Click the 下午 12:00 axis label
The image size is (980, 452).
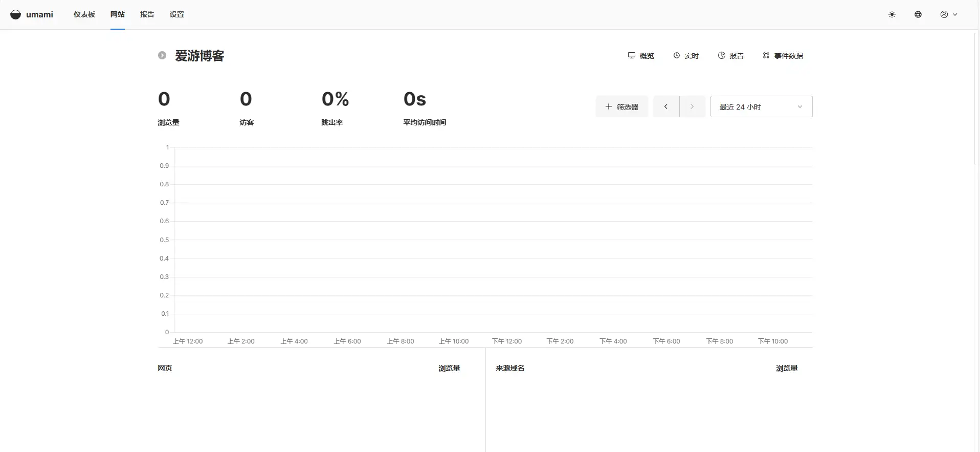click(x=507, y=341)
